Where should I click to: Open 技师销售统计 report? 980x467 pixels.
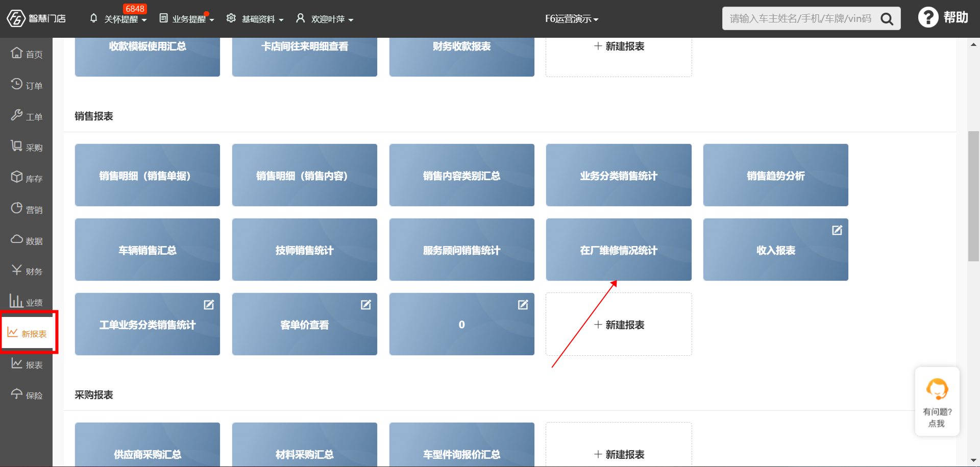tap(305, 250)
